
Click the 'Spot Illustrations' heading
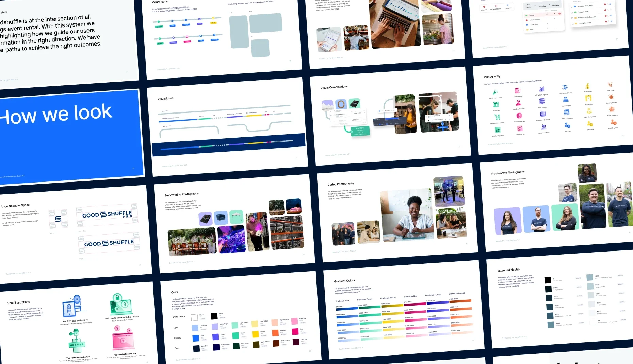pyautogui.click(x=19, y=302)
